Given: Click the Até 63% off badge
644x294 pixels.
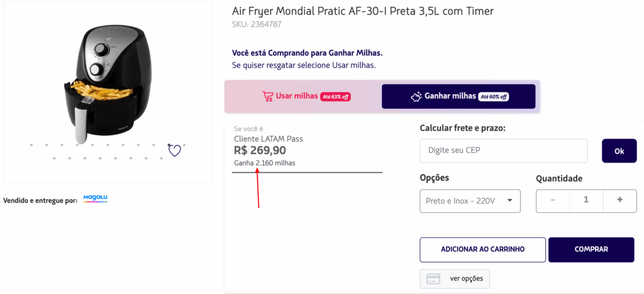Looking at the screenshot, I should (335, 97).
